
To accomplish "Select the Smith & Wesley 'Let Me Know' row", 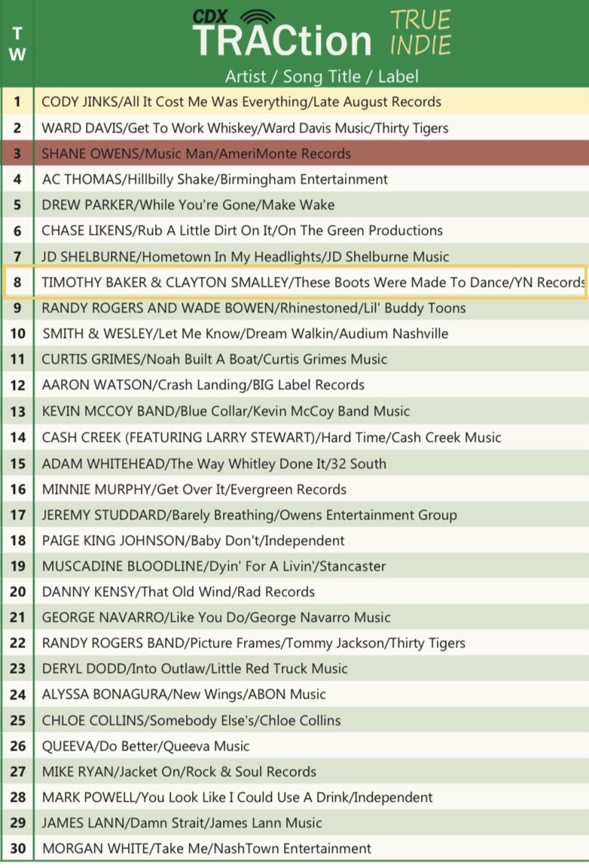I will (294, 333).
